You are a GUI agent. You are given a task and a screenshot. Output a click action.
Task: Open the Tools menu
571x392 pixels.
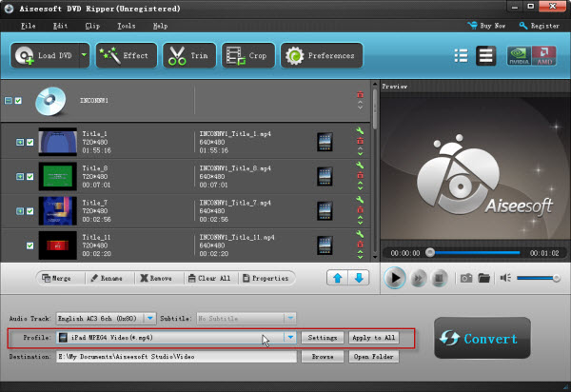click(126, 26)
